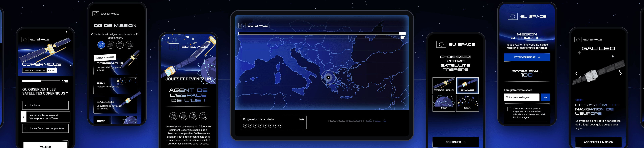
Task: Open the IRIS² mission card in QG de Mission
Action: pos(115,120)
